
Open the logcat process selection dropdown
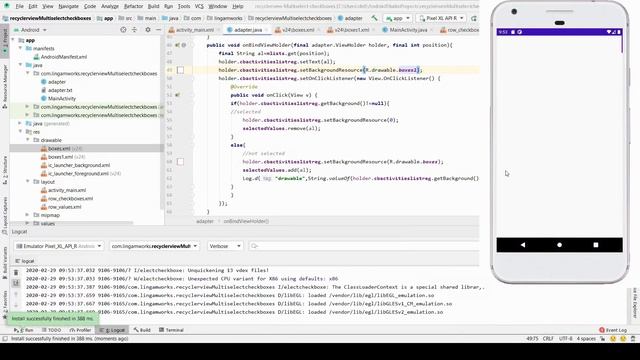[x=154, y=246]
